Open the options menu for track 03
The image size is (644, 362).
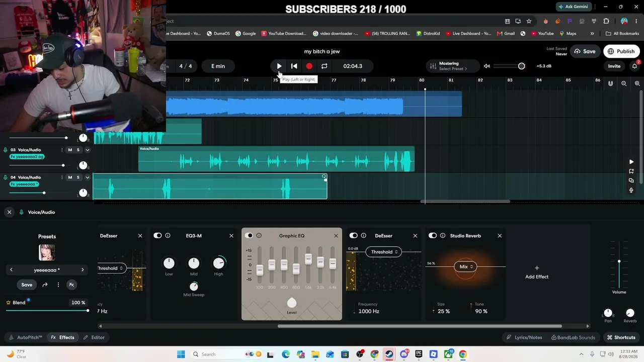tap(62, 150)
